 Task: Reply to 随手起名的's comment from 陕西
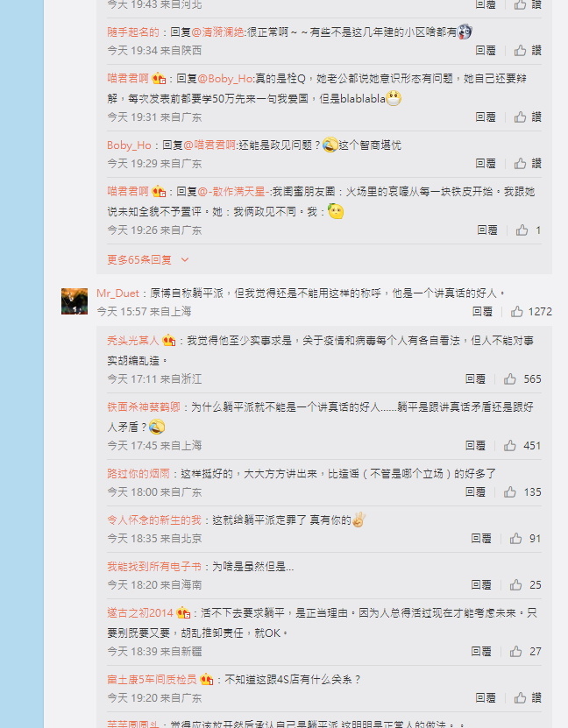coord(486,50)
